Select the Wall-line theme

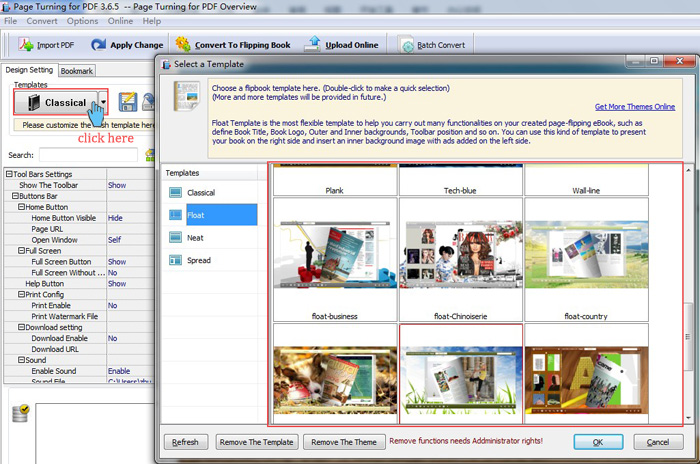pyautogui.click(x=587, y=180)
